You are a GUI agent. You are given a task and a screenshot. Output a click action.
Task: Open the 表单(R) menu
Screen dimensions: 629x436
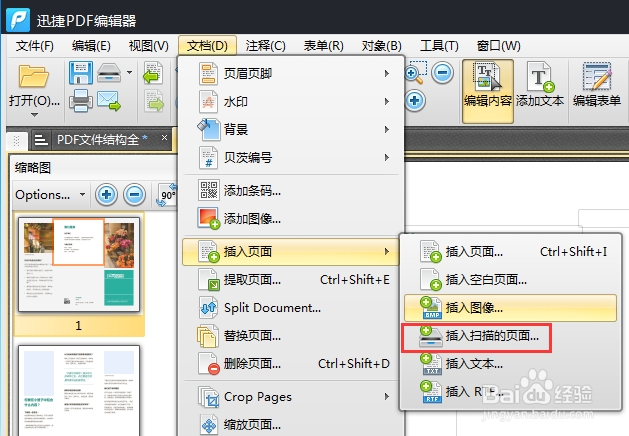(x=323, y=46)
